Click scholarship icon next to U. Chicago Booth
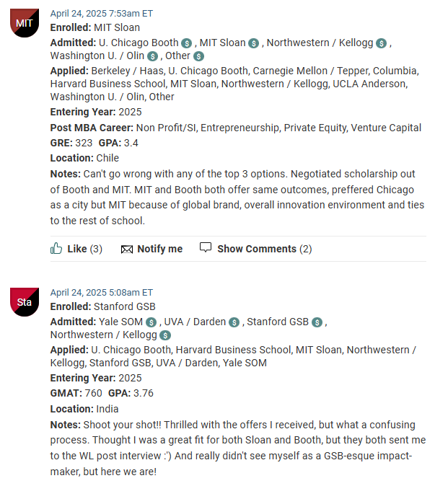Image resolution: width=448 pixels, height=486 pixels. click(x=187, y=43)
